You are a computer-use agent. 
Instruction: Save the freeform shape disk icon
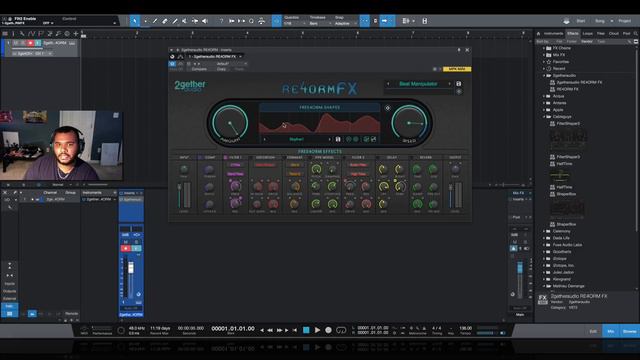pos(338,139)
